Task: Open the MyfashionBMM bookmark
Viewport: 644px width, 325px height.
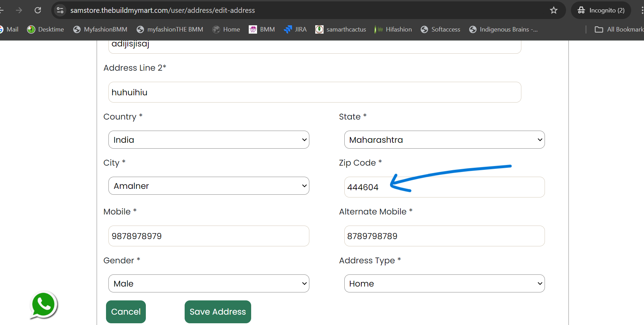Action: (100, 29)
